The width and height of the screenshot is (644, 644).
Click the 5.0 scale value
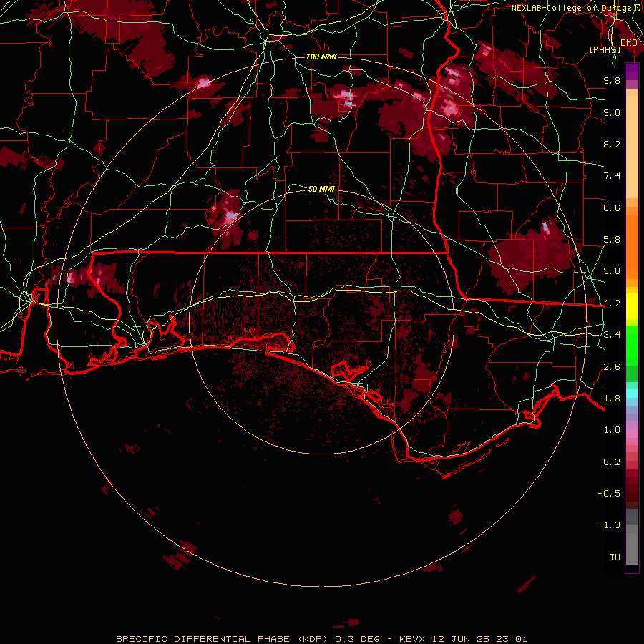pos(612,271)
